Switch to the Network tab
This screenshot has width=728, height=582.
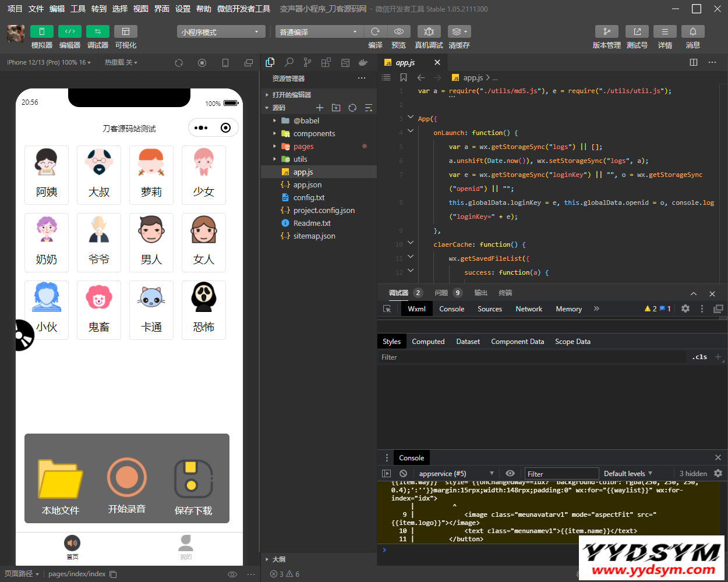[x=528, y=309]
